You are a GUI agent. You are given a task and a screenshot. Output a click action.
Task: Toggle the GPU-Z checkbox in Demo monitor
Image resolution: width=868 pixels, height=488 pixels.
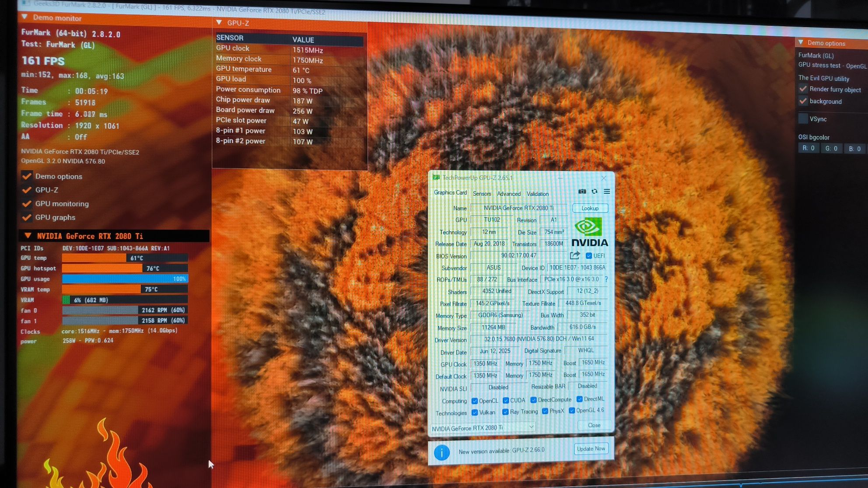point(27,190)
